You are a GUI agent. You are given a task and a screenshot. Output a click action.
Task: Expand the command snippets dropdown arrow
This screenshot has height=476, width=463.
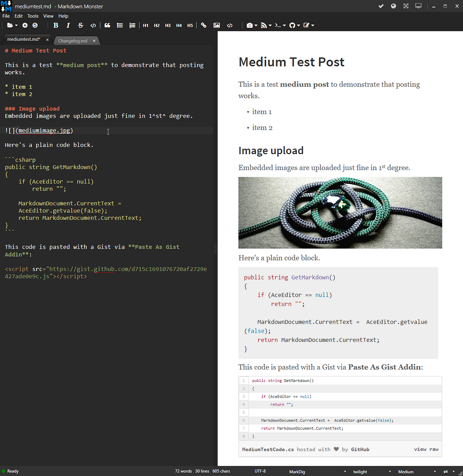coord(284,25)
